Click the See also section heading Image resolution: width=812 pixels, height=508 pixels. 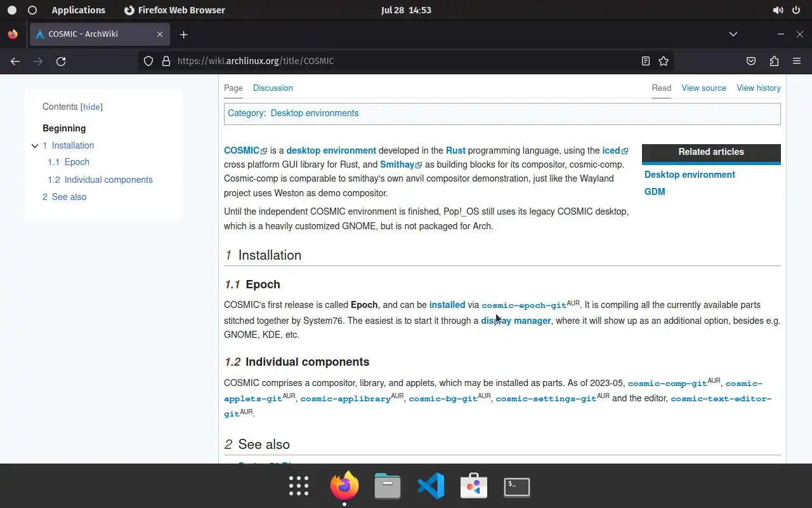tap(264, 444)
